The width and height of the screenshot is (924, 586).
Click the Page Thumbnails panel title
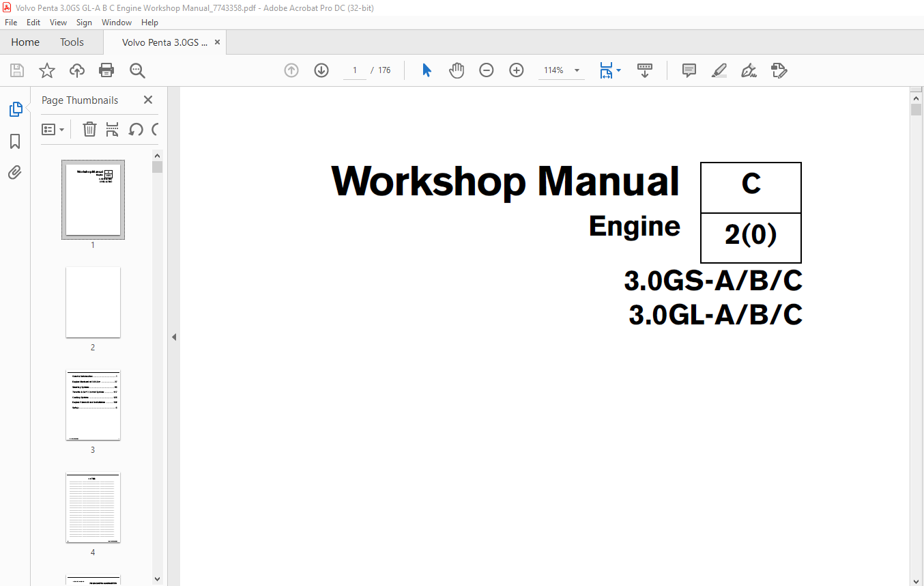(80, 100)
